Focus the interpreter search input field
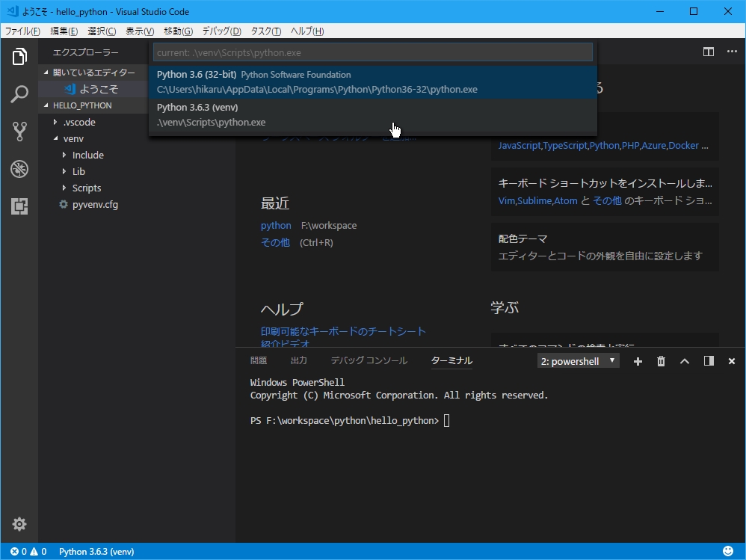Viewport: 746px width, 560px height. pos(373,52)
